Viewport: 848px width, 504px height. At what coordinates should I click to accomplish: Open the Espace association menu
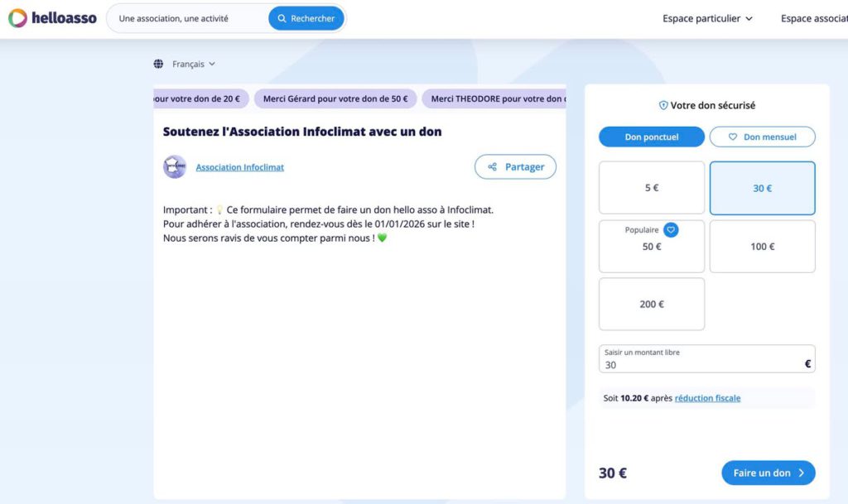click(x=814, y=18)
